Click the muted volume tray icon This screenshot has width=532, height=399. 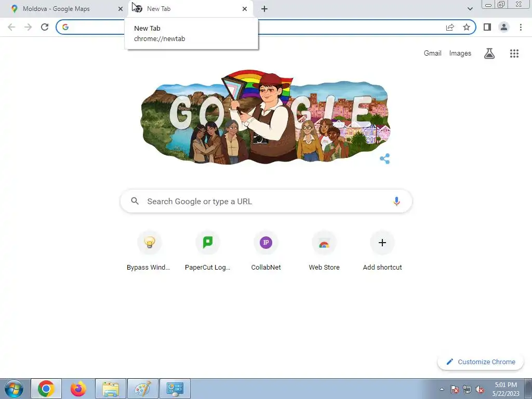tap(480, 389)
